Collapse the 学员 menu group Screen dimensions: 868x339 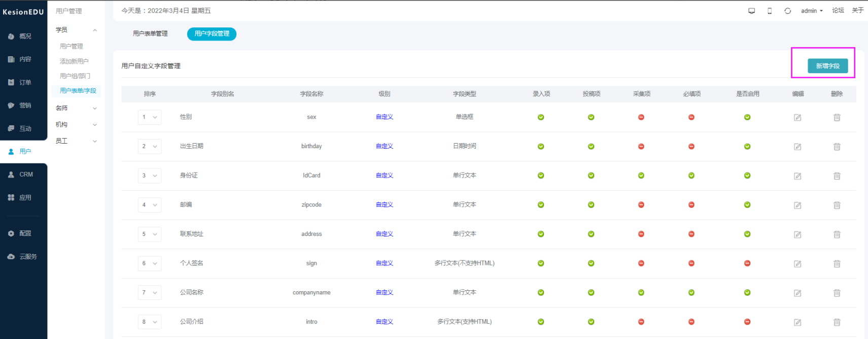[76, 30]
